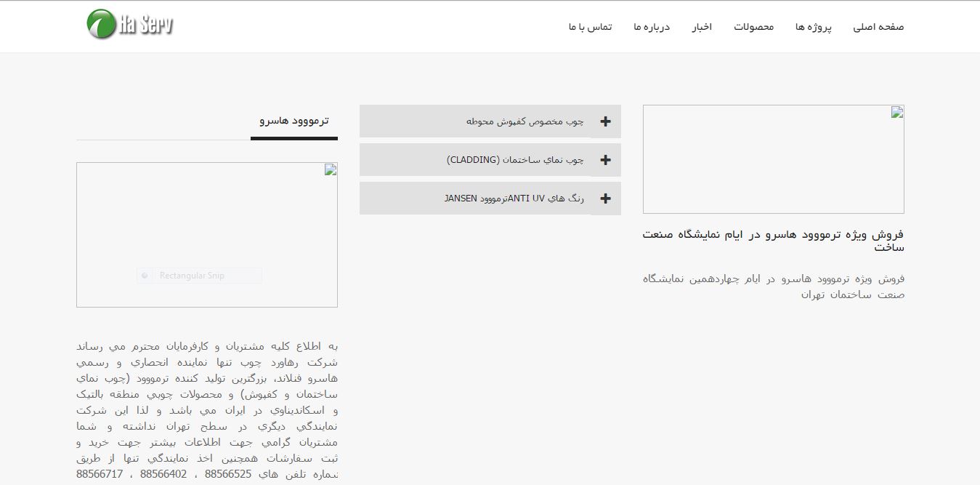Open the صفحه اصلی menu item
Screen dimensions: 980x485
coord(878,27)
